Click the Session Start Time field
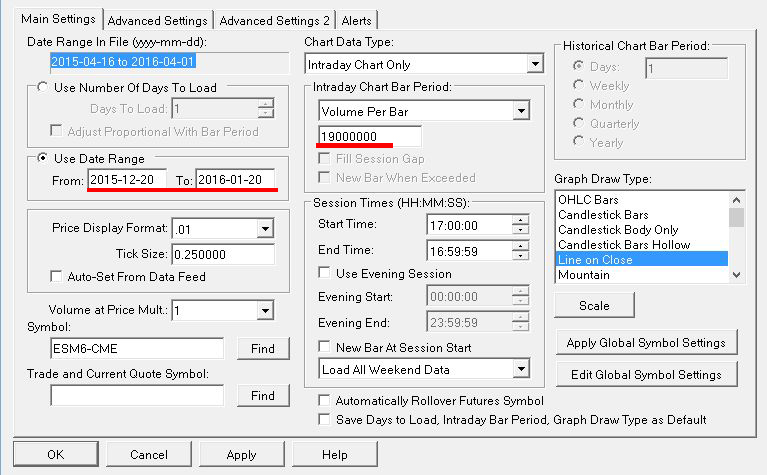767x475 pixels. (470, 226)
